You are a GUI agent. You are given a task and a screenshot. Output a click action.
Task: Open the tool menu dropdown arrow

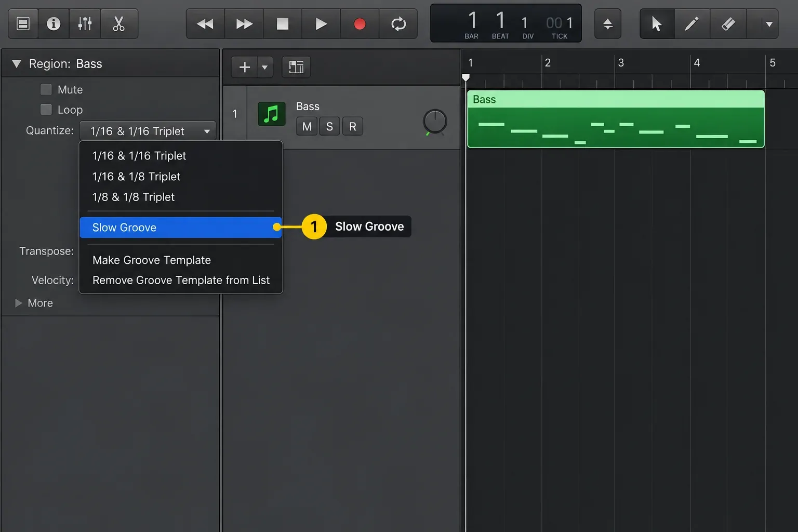(x=769, y=24)
